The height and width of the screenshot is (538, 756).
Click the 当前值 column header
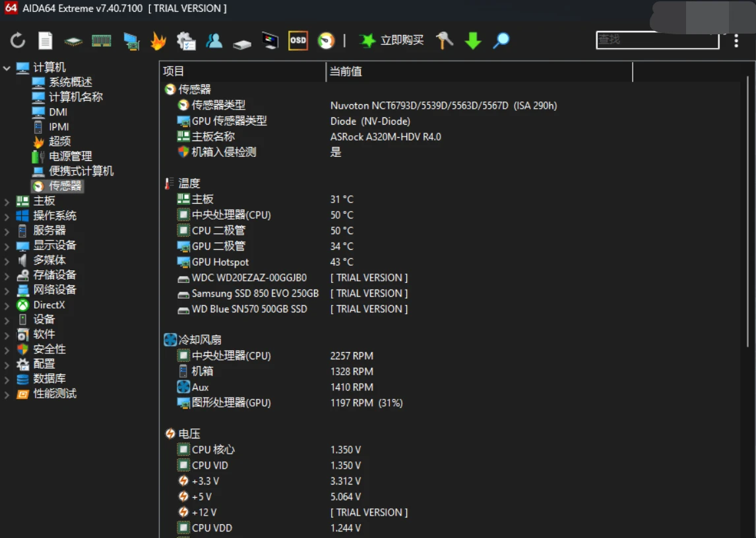[x=479, y=71]
